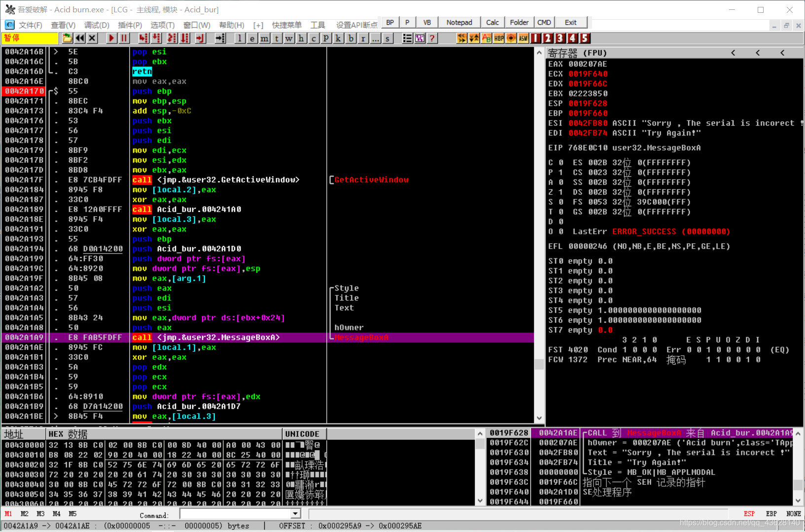Select memory tab M3

tap(40, 514)
